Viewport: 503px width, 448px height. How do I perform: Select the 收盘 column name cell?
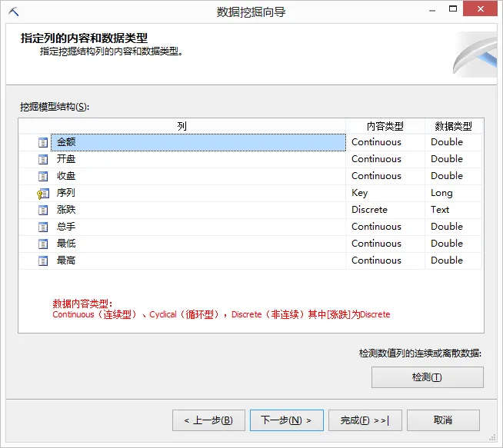pyautogui.click(x=198, y=176)
